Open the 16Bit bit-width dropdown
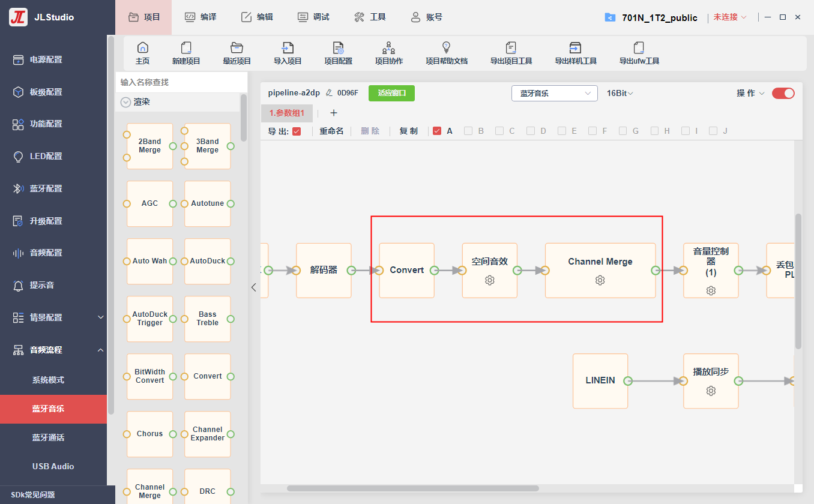This screenshot has height=504, width=814. (620, 93)
